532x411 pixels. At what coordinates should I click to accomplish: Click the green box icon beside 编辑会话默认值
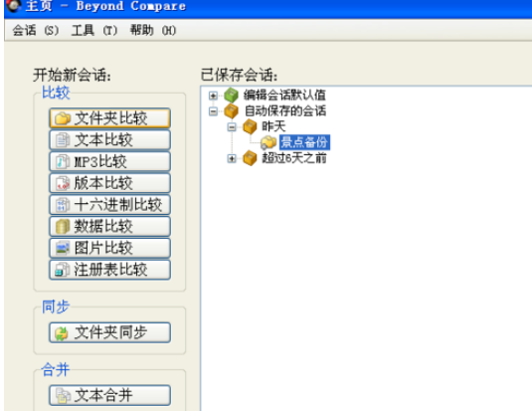coord(232,96)
